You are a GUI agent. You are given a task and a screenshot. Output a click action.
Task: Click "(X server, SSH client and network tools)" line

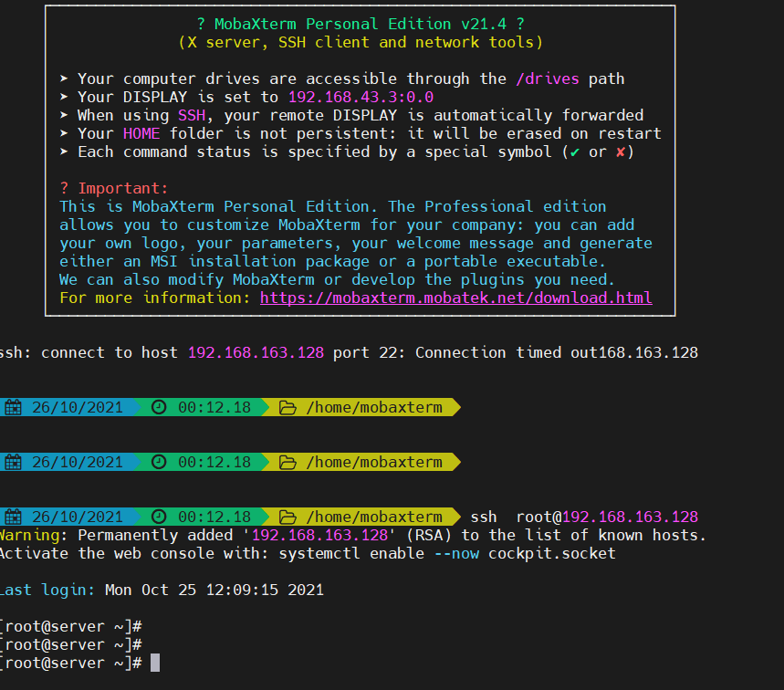(x=361, y=43)
